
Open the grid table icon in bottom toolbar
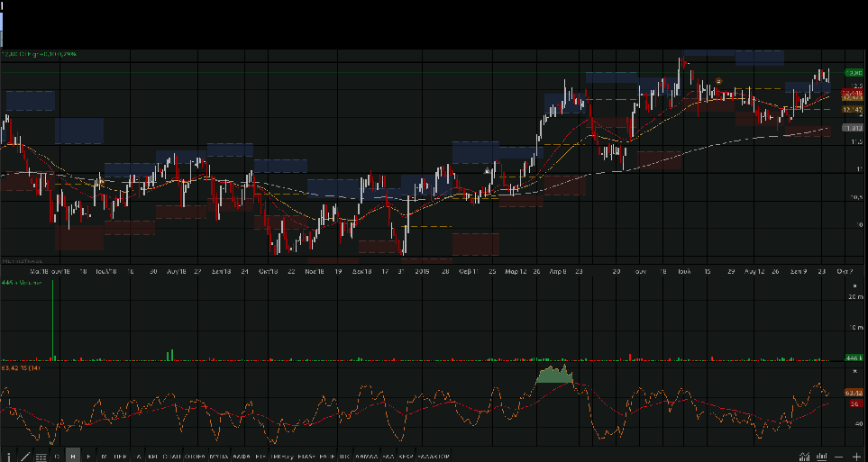(41, 457)
